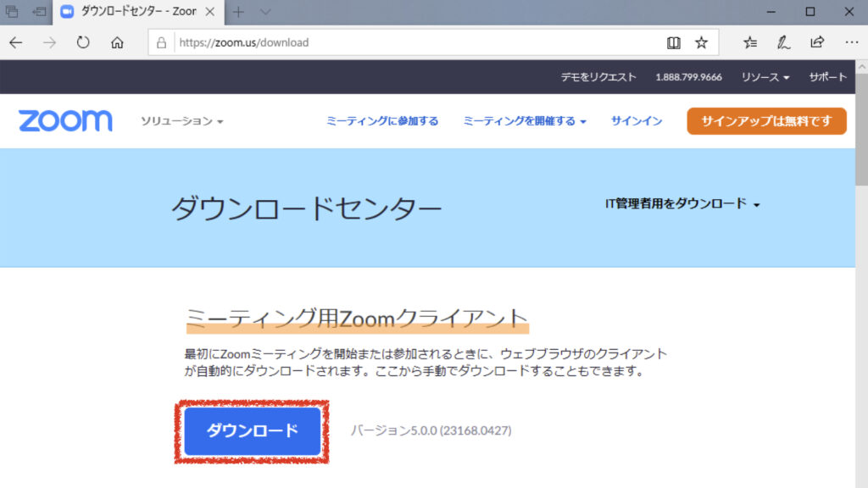Screen dimensions: 868x488
Task: Open the Settings and more ellipsis menu
Action: [851, 42]
